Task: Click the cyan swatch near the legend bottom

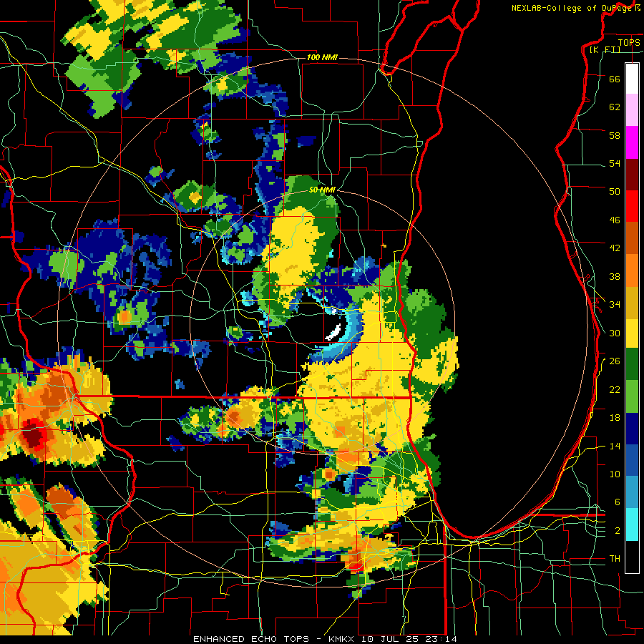Action: (x=632, y=525)
